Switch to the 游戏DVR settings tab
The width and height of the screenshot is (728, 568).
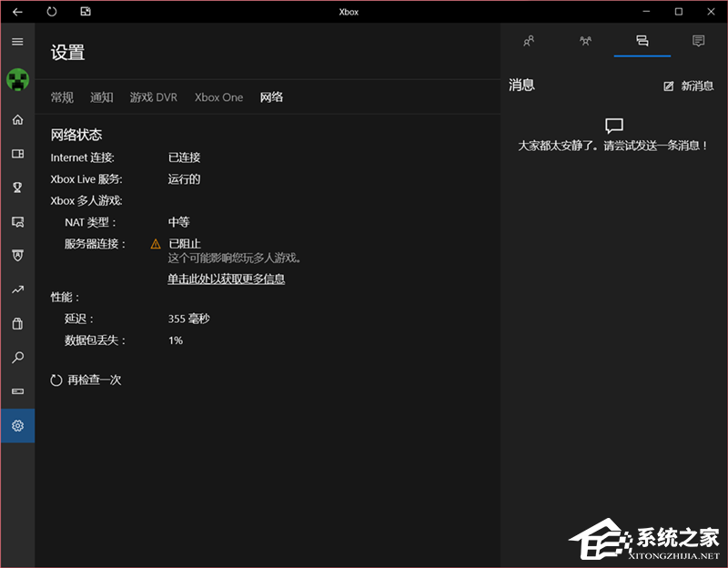[153, 96]
